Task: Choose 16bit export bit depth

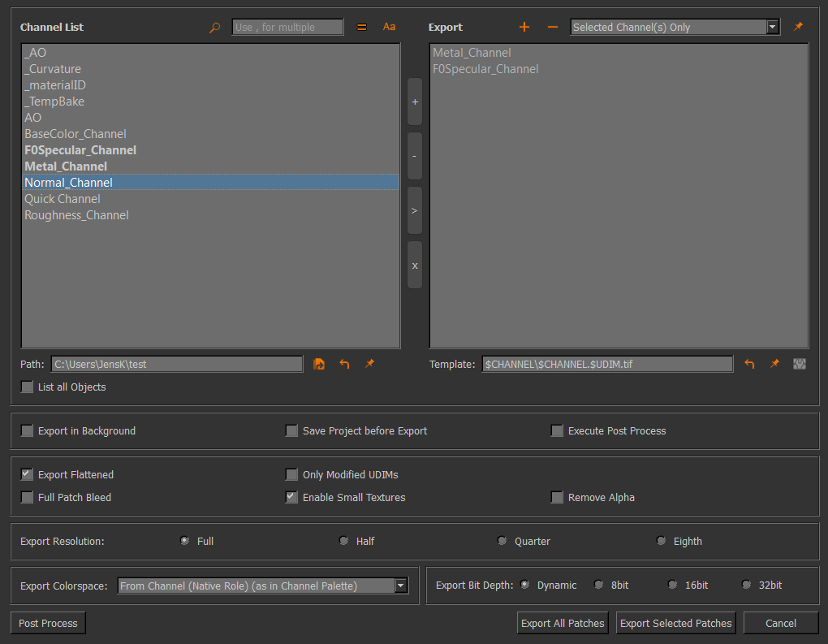Action: (x=673, y=585)
